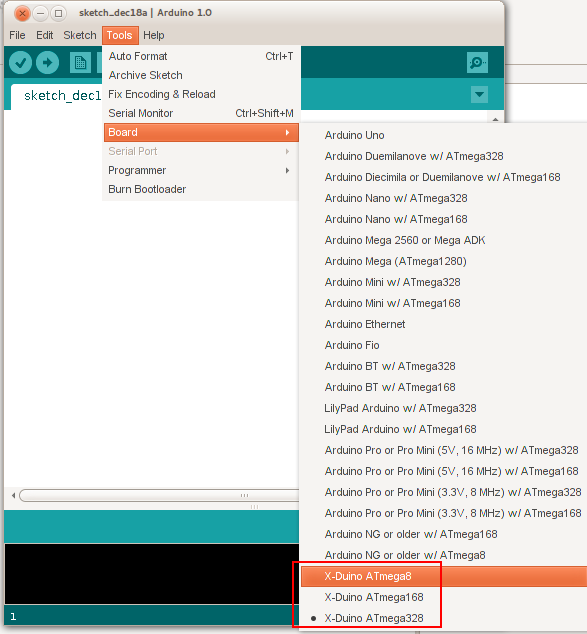587x634 pixels.
Task: Select Arduino BT w/ ATmega328
Action: coord(444,366)
